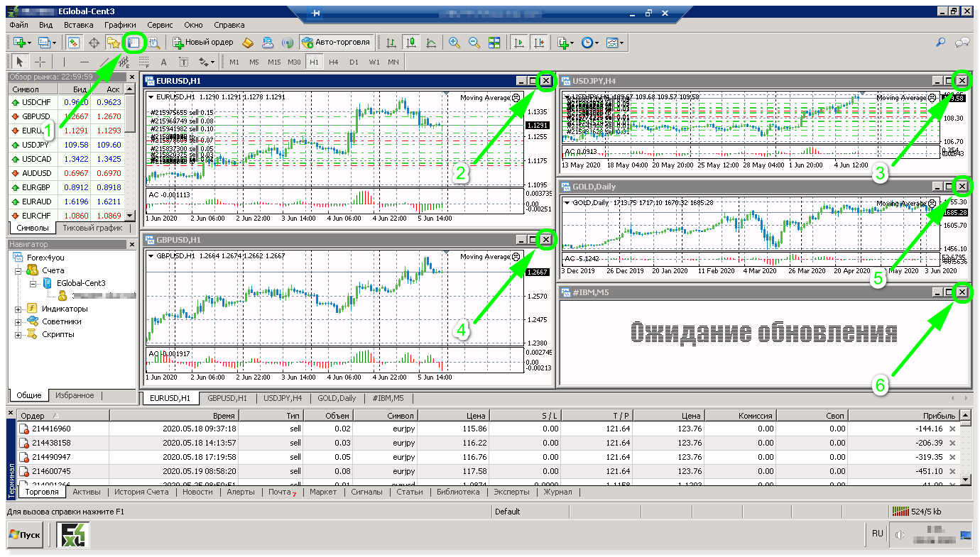Expand the Советники tree node
The image size is (980, 557).
click(x=18, y=321)
